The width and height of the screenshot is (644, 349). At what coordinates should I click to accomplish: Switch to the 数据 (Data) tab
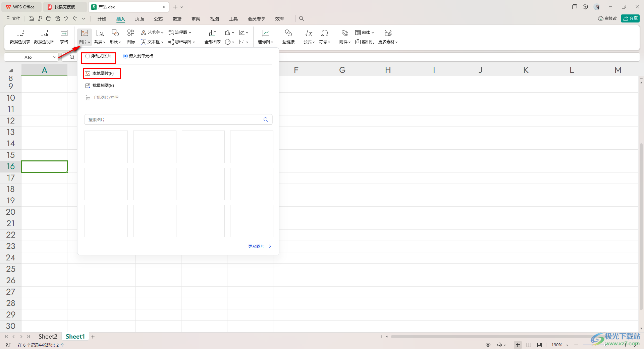pos(177,19)
